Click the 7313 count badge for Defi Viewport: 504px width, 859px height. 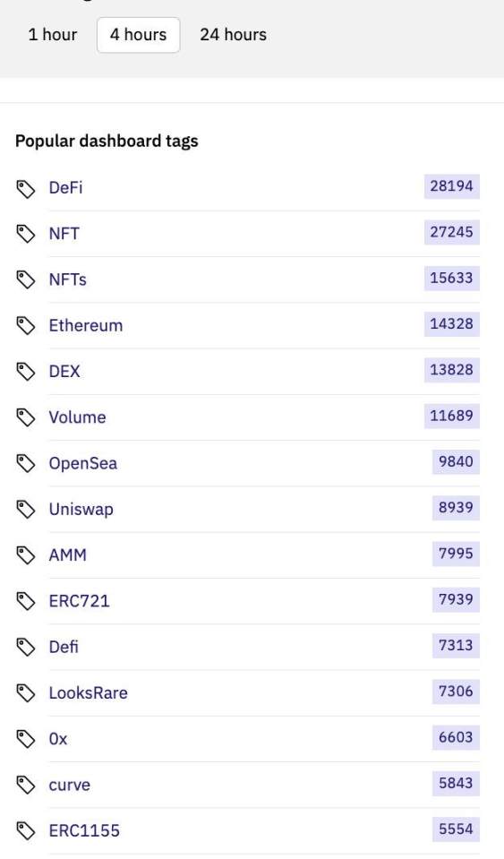pyautogui.click(x=456, y=645)
